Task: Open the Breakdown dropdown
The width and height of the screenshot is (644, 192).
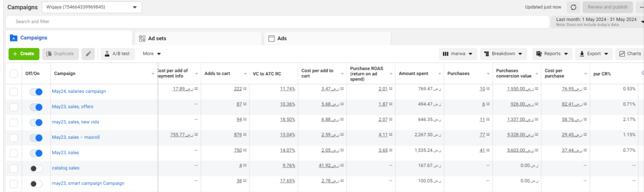Action: pos(503,54)
